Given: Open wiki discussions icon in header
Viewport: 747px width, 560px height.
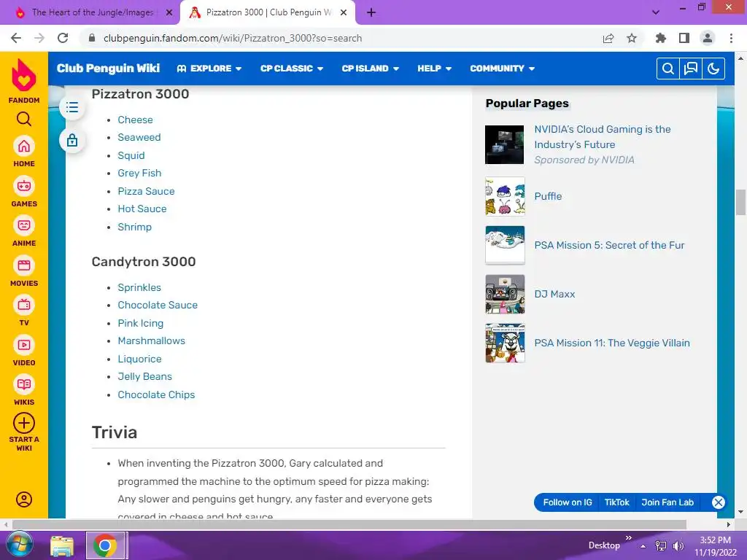Looking at the screenshot, I should 691,69.
